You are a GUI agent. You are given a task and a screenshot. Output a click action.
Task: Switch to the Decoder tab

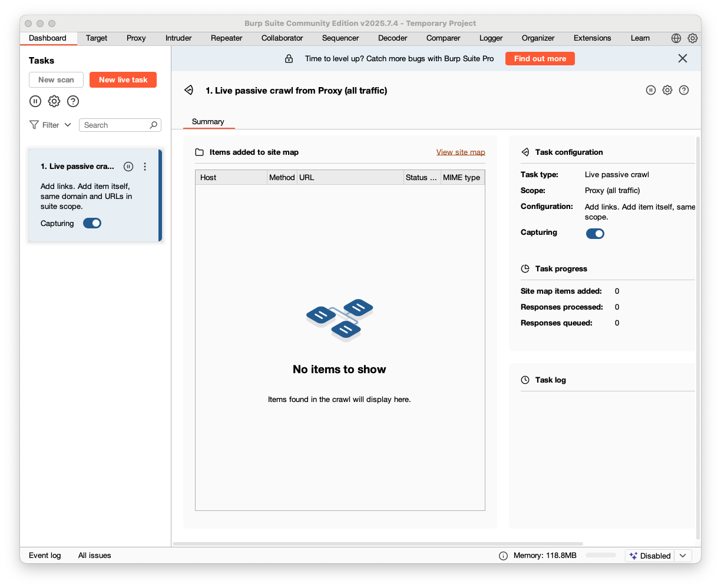pyautogui.click(x=393, y=38)
